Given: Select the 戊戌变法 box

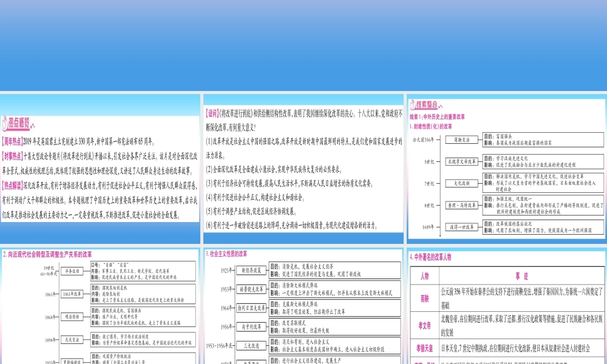Looking at the screenshot, I should 72,340.
